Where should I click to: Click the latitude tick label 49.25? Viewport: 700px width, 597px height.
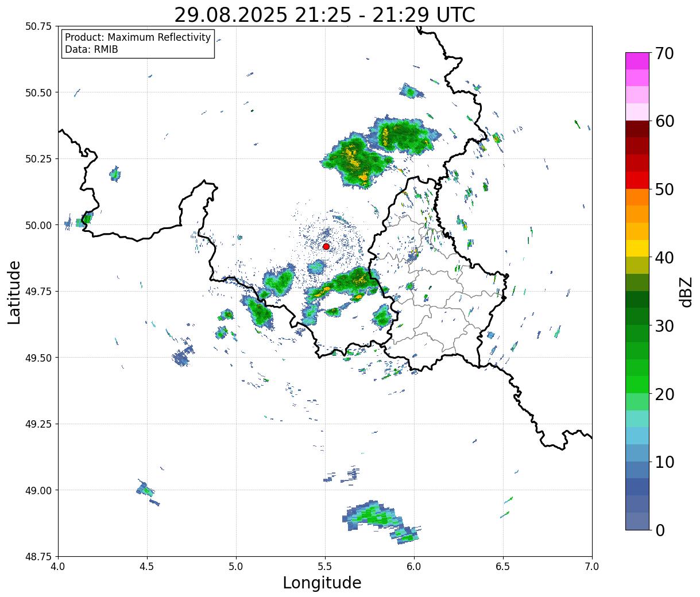(38, 424)
